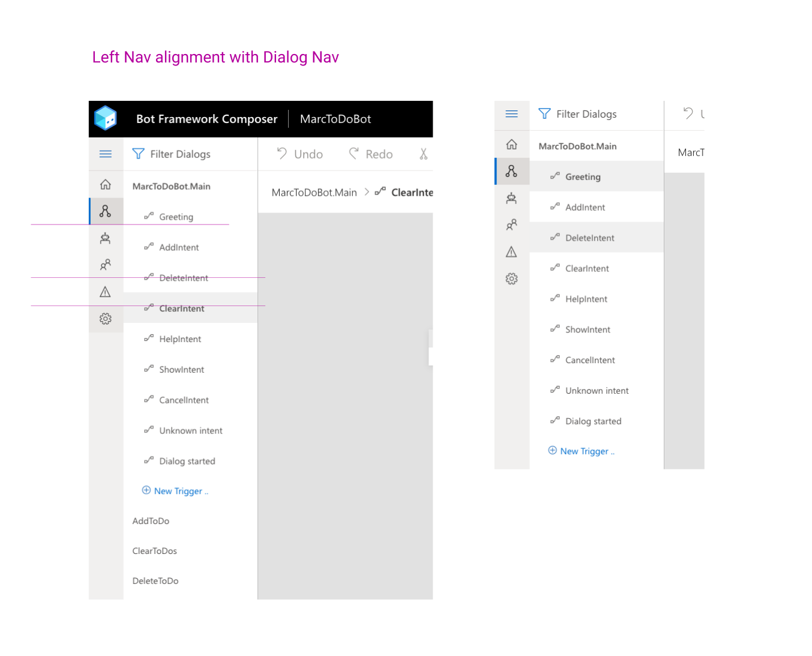Open the AddToDo dialog

[151, 521]
